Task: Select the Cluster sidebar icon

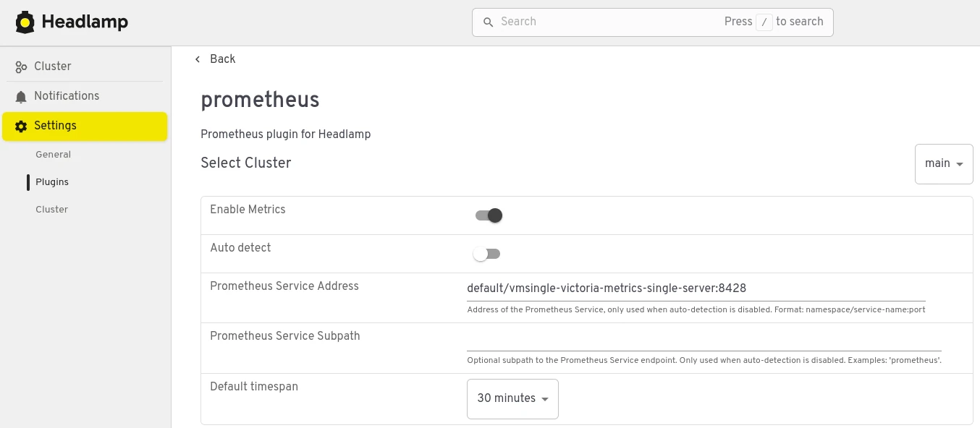Action: pyautogui.click(x=21, y=67)
